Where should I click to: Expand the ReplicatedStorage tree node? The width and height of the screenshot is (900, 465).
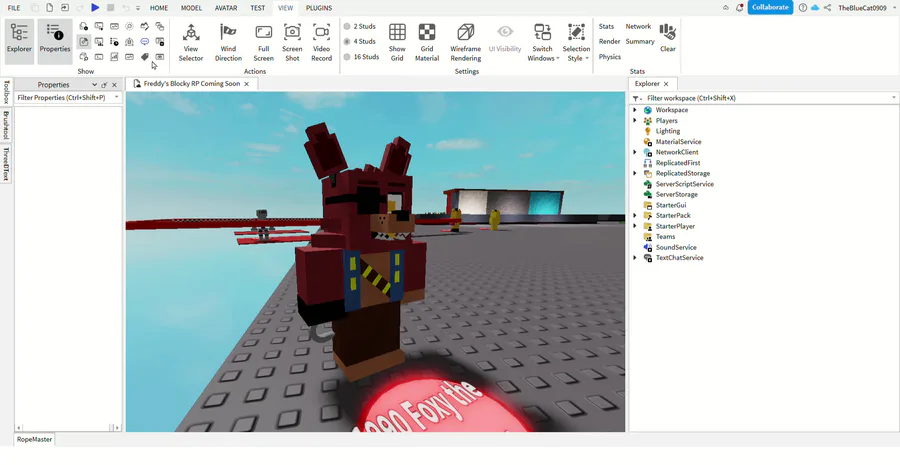click(x=635, y=173)
